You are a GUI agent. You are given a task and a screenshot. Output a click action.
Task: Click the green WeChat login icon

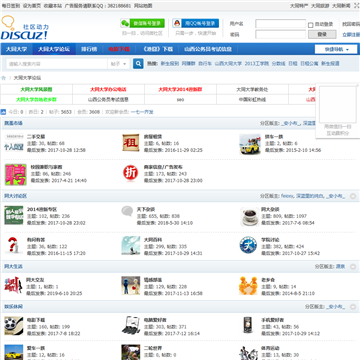(125, 23)
